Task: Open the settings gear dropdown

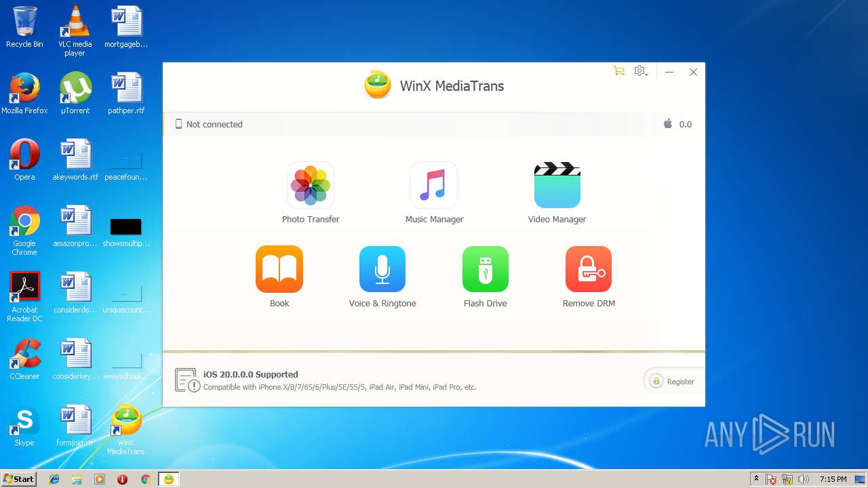Action: coord(641,71)
